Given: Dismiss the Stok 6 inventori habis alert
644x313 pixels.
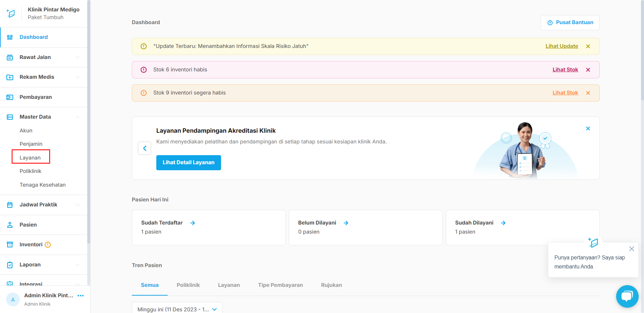Looking at the screenshot, I should coord(588,70).
